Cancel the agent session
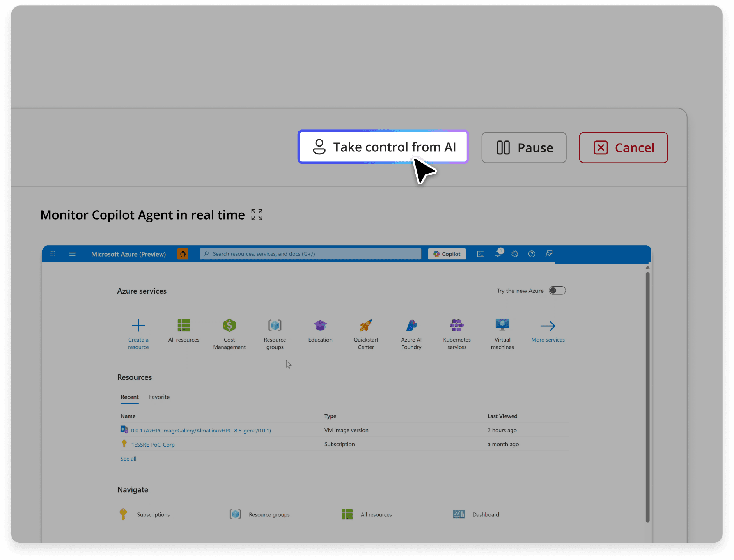Image resolution: width=734 pixels, height=560 pixels. [x=623, y=147]
